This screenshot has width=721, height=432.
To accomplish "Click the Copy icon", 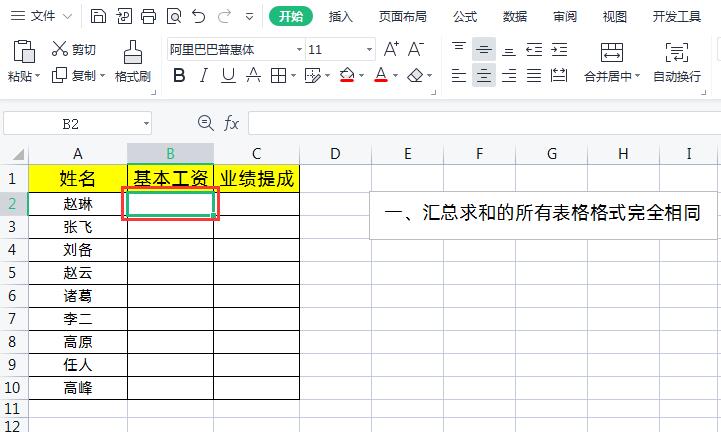I will point(59,75).
